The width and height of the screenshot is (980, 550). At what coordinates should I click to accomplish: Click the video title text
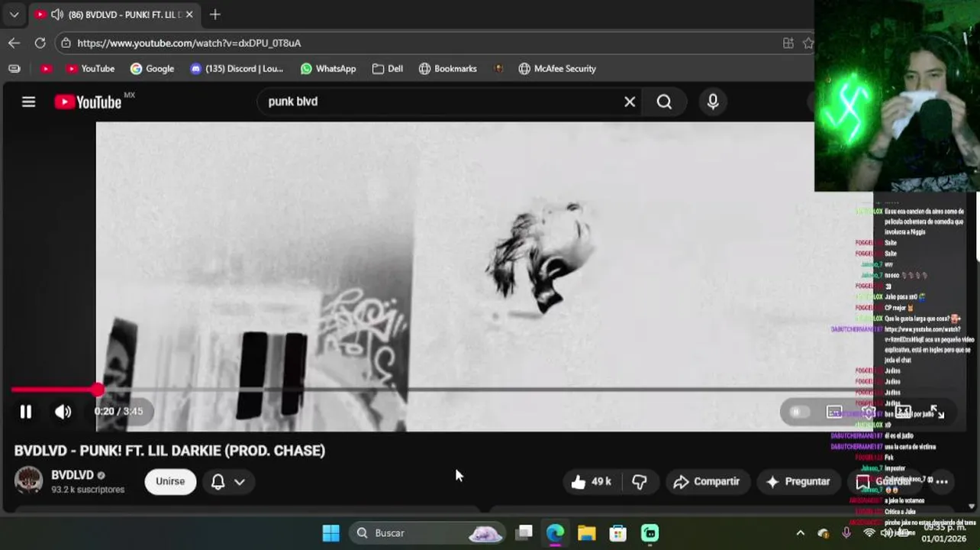coord(169,451)
